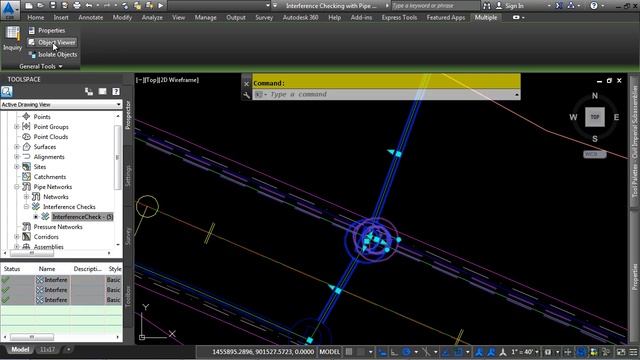Click the Toolspace help icon
640x360 pixels.
pyautogui.click(x=116, y=91)
